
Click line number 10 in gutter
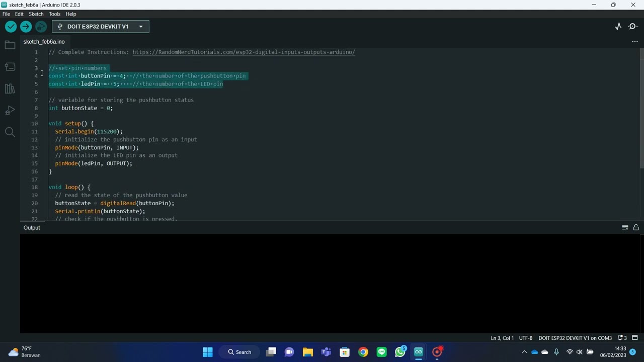pos(35,124)
